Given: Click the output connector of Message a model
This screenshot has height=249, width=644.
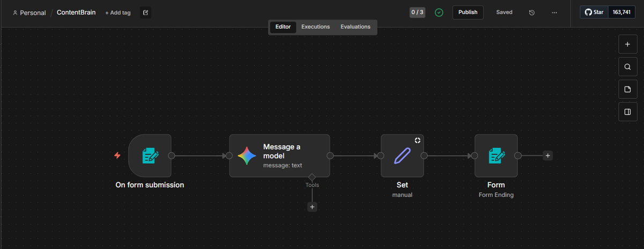Looking at the screenshot, I should [x=330, y=156].
